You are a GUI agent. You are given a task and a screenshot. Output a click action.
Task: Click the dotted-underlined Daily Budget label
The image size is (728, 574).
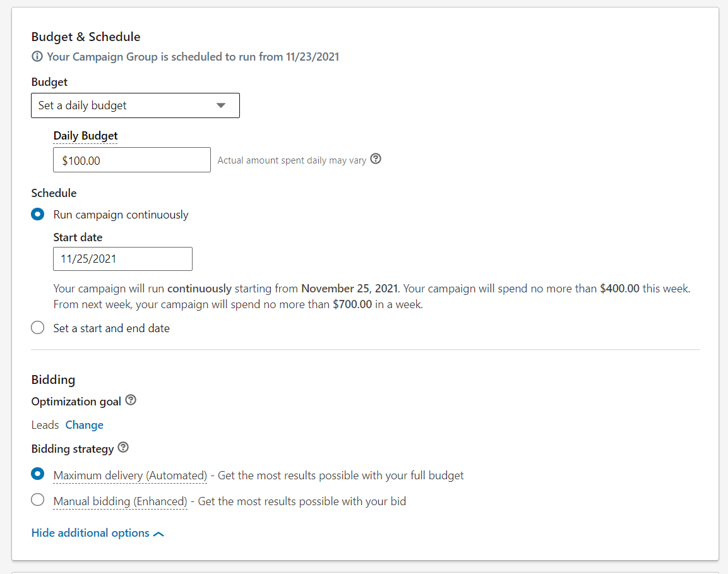pyautogui.click(x=85, y=136)
